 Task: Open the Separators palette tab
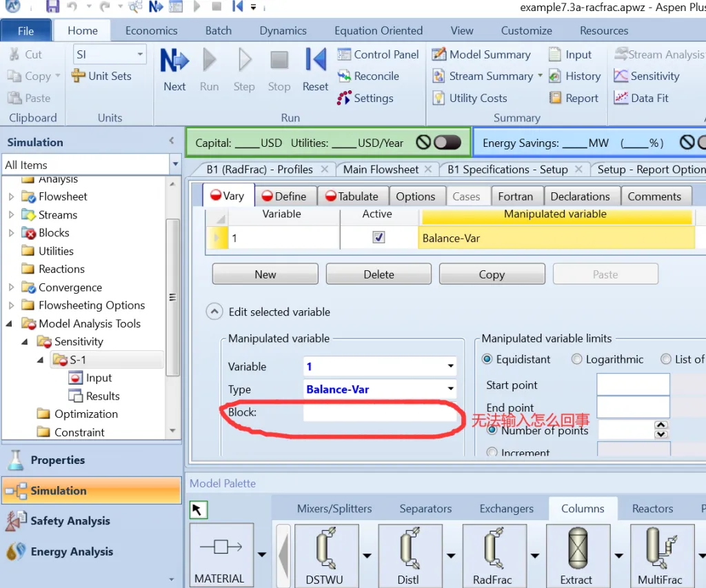[x=425, y=508]
